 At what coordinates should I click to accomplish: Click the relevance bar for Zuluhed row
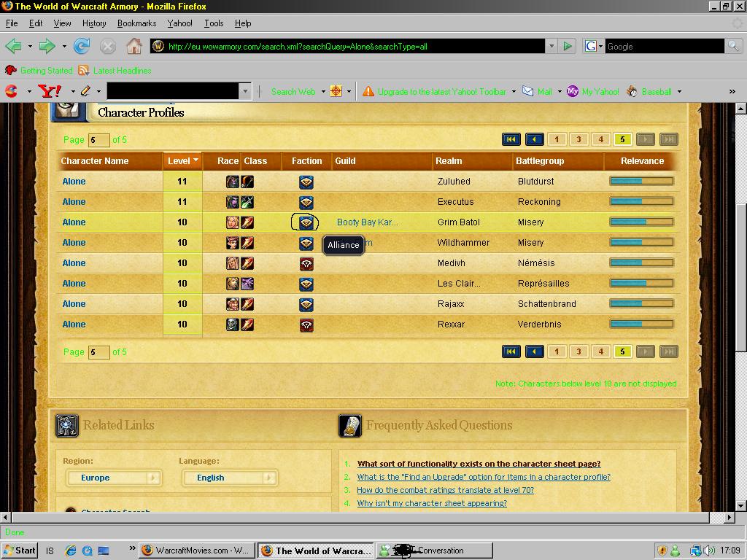point(642,182)
